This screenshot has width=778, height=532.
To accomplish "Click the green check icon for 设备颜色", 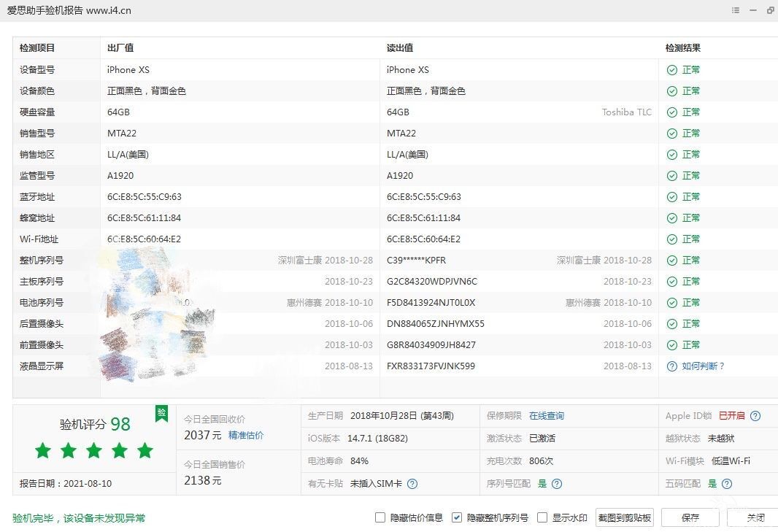I will point(672,91).
